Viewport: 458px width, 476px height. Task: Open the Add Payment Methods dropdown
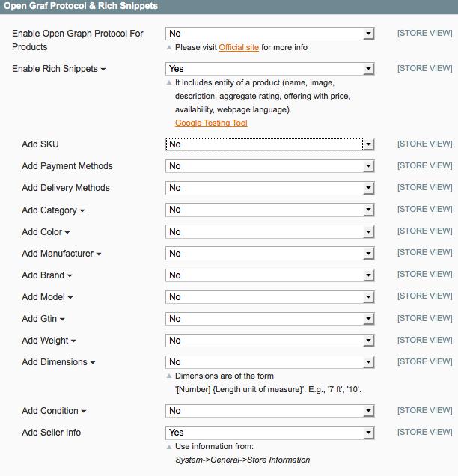point(269,166)
